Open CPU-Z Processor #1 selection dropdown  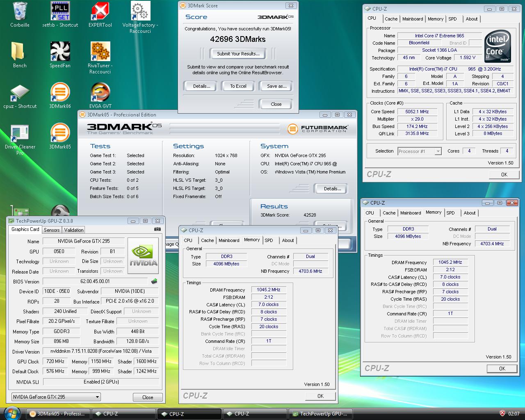click(420, 151)
